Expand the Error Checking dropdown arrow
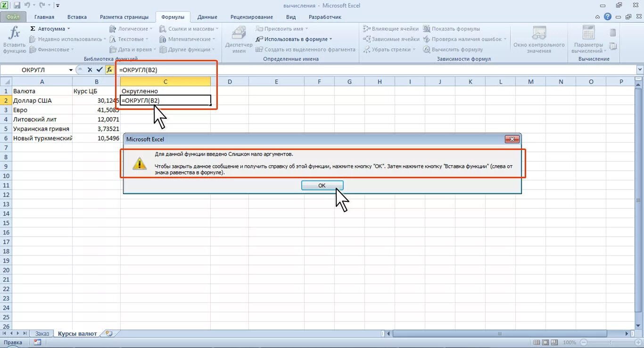This screenshot has width=644, height=348. (505, 39)
